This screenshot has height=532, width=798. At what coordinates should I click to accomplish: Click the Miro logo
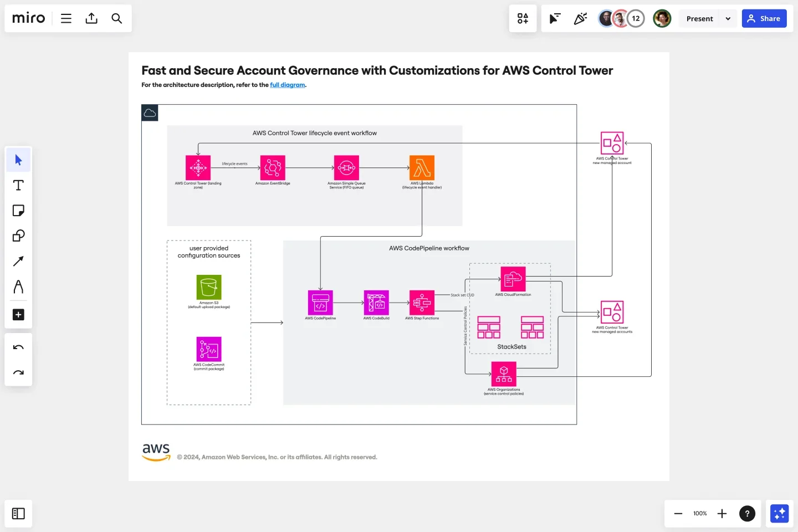coord(29,18)
